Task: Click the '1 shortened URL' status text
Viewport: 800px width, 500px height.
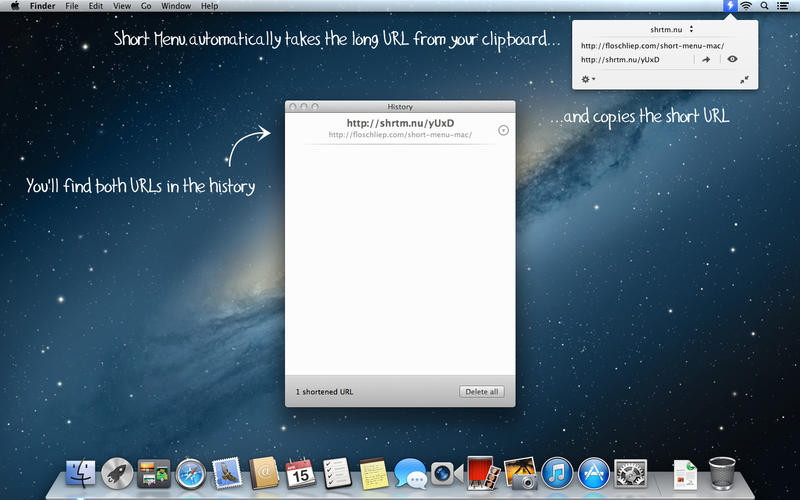Action: [x=324, y=392]
